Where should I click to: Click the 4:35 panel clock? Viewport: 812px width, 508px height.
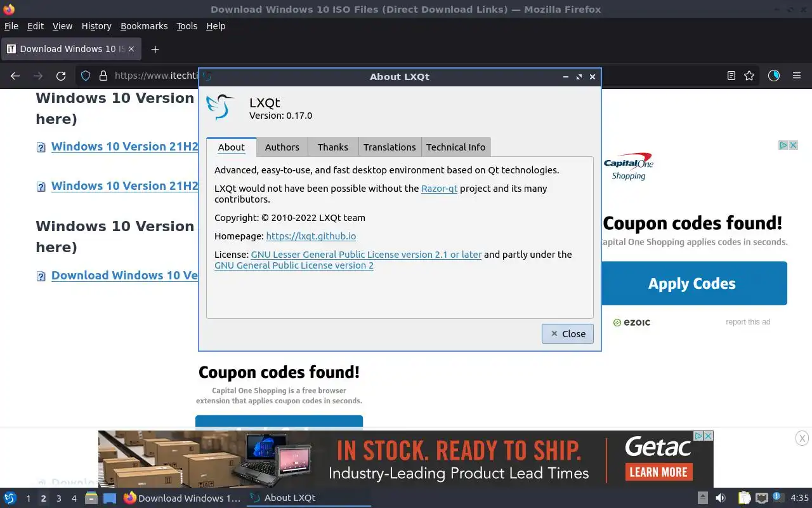799,498
